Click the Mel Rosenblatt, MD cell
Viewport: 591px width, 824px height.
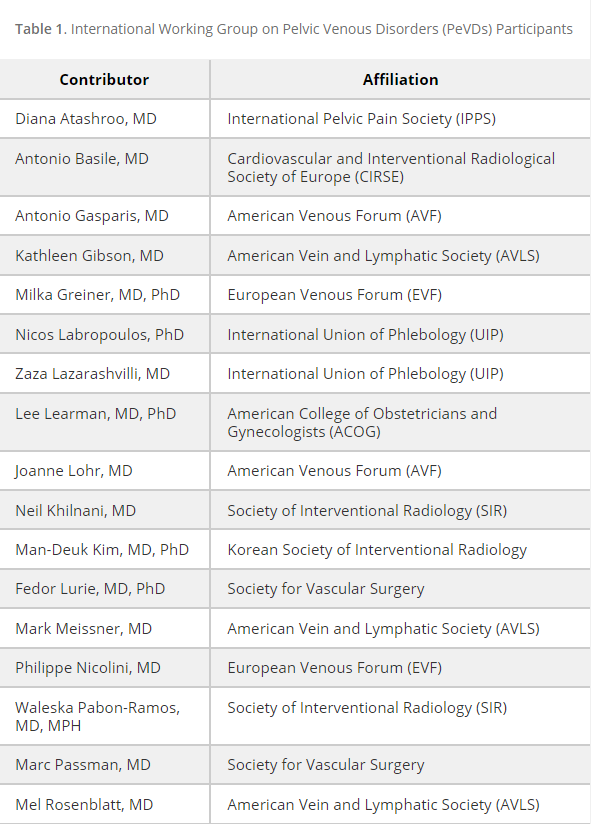tap(104, 805)
